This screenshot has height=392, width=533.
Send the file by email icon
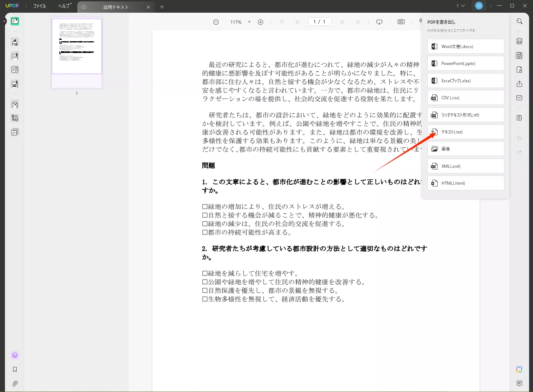pyautogui.click(x=519, y=98)
